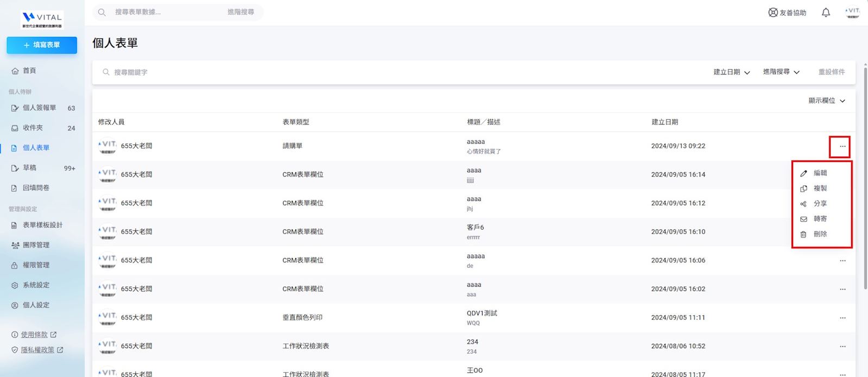Image resolution: width=868 pixels, height=377 pixels.
Task: Expand the 進階搜尋 filter dropdown
Action: click(781, 72)
